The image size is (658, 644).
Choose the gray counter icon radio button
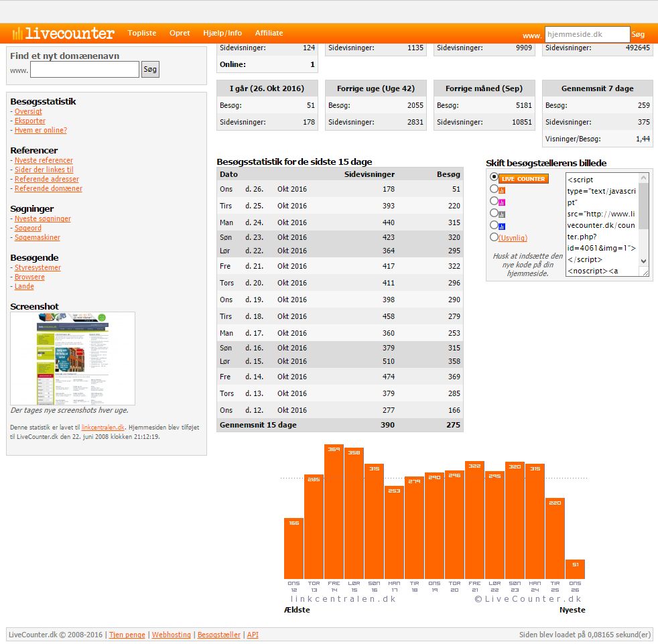coord(494,213)
